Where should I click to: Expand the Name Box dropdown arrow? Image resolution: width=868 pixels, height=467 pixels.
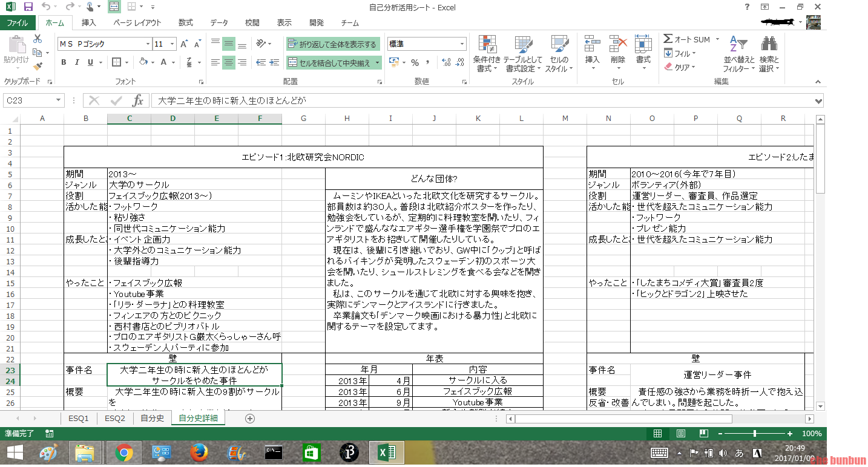point(58,100)
